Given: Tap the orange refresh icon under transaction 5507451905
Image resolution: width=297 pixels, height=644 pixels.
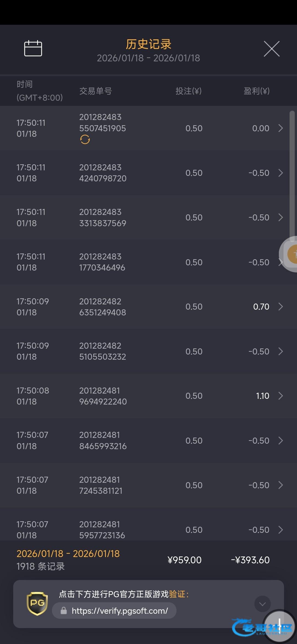Looking at the screenshot, I should [x=85, y=140].
